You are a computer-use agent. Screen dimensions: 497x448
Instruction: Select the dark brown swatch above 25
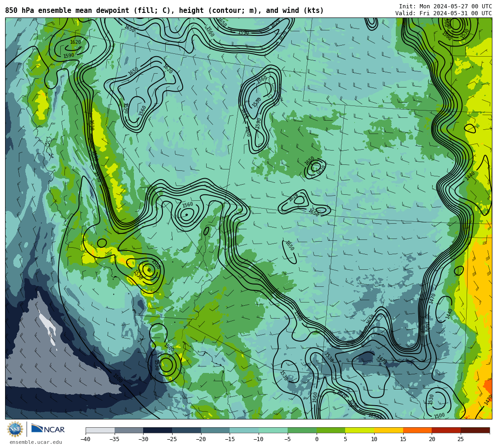[475, 430]
